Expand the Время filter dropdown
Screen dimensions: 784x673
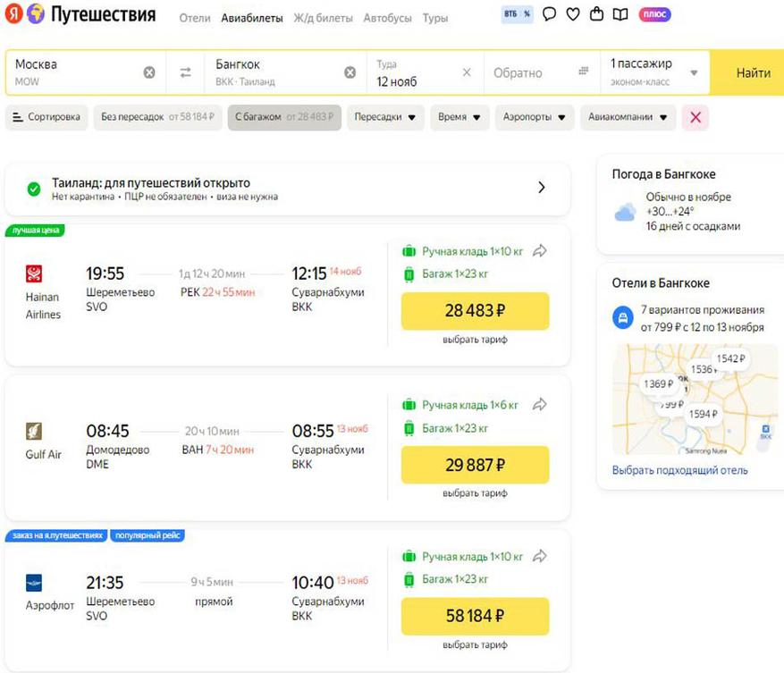click(x=459, y=117)
